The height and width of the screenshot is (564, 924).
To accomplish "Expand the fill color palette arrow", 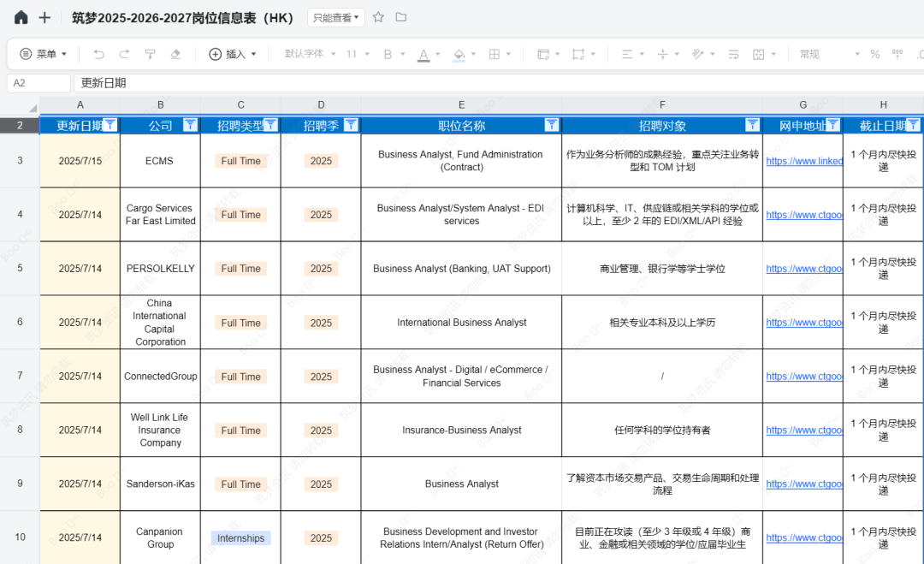I will (473, 54).
